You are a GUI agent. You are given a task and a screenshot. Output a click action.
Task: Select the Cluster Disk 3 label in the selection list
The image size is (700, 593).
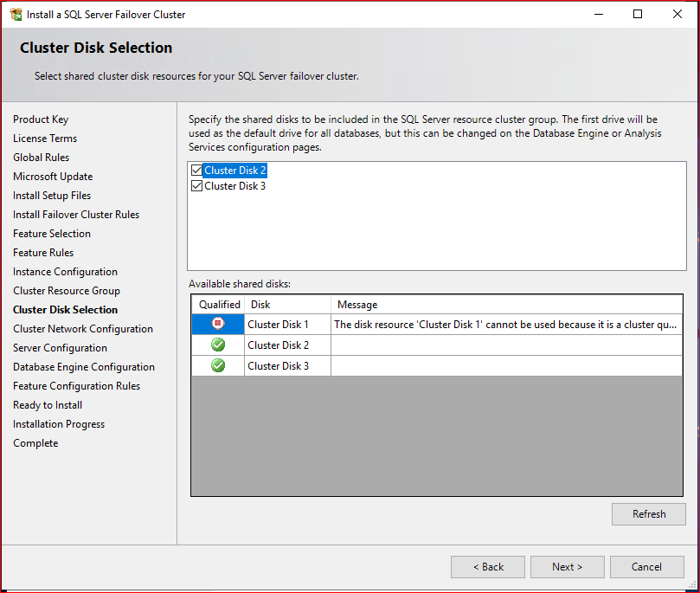click(x=234, y=186)
